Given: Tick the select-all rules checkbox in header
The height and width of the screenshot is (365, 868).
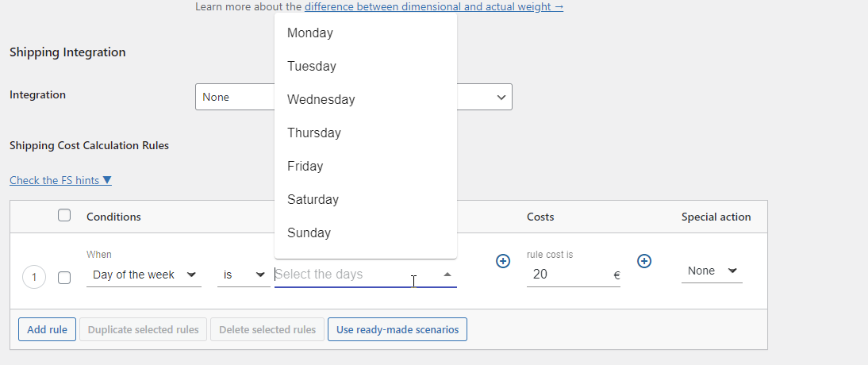Looking at the screenshot, I should (x=64, y=216).
